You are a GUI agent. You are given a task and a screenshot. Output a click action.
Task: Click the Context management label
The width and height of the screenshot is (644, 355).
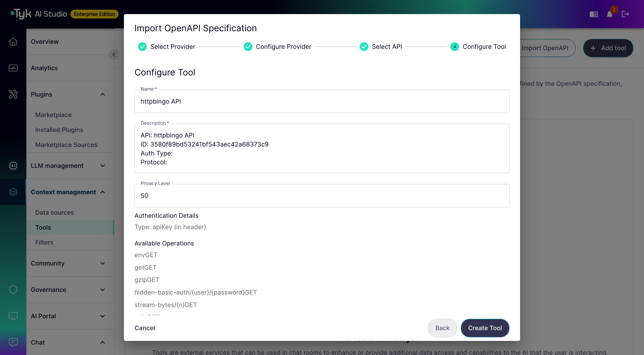click(x=63, y=192)
